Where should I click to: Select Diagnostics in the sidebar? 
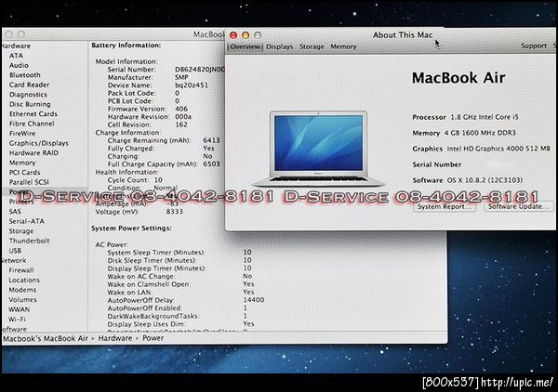(x=28, y=95)
